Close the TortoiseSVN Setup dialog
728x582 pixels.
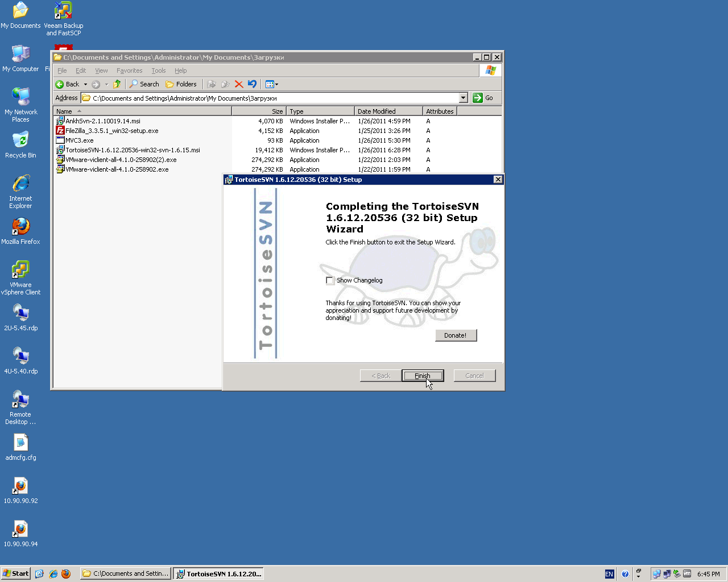tap(498, 180)
